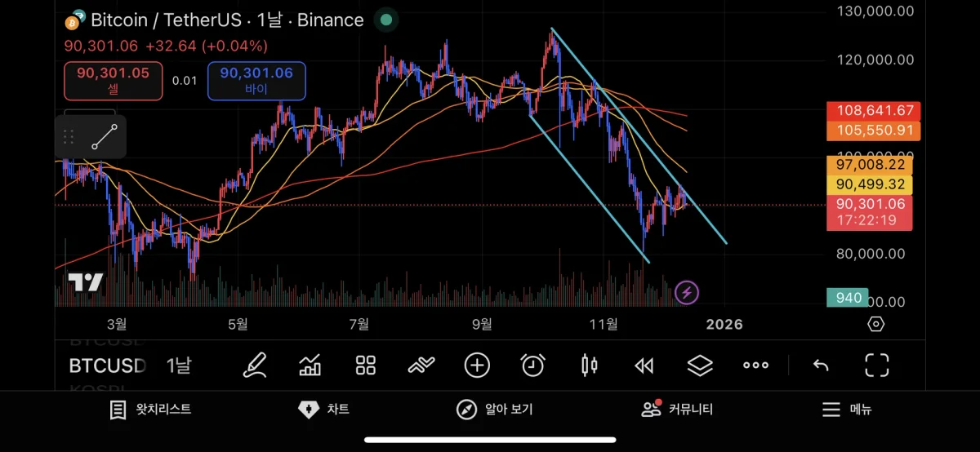Open the indicators chart icon

[310, 365]
